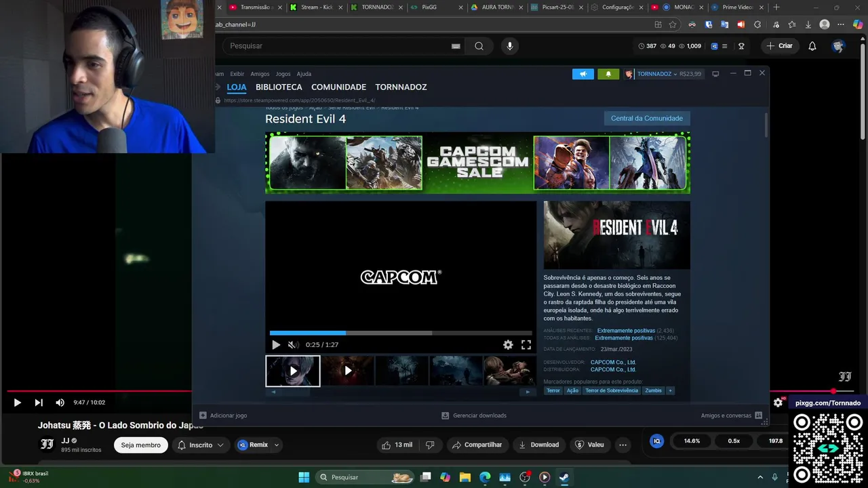Open Steam Amigos menu
The height and width of the screenshot is (488, 868).
click(260, 74)
